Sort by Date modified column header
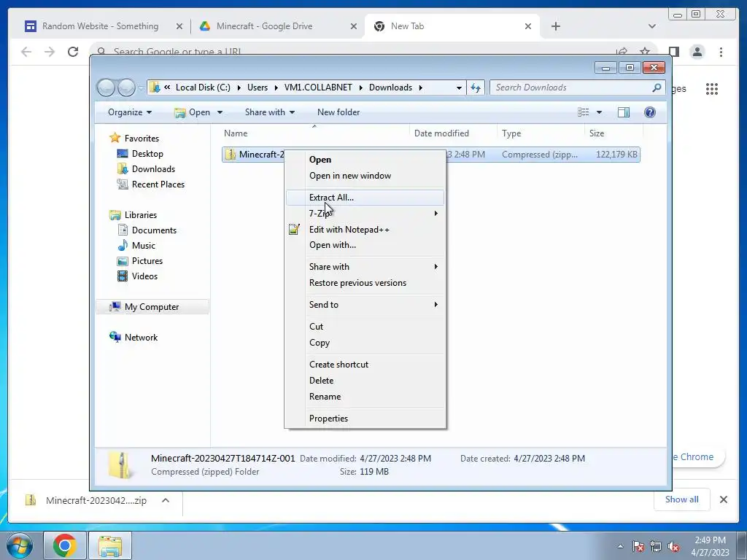Image resolution: width=747 pixels, height=560 pixels. click(453, 133)
